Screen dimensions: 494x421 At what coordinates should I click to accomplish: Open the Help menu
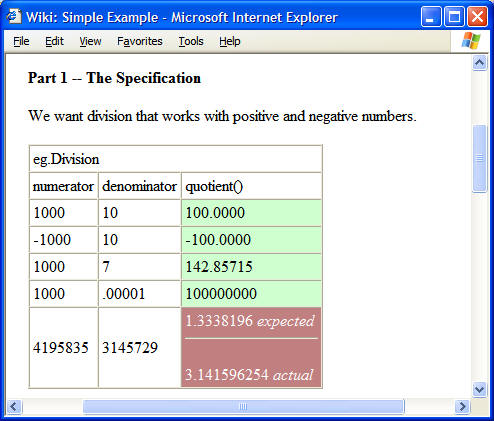(x=230, y=41)
